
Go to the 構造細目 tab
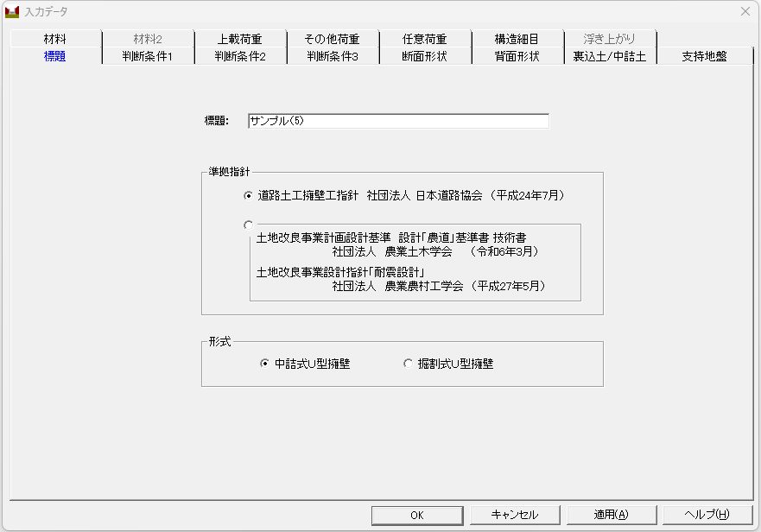[517, 40]
